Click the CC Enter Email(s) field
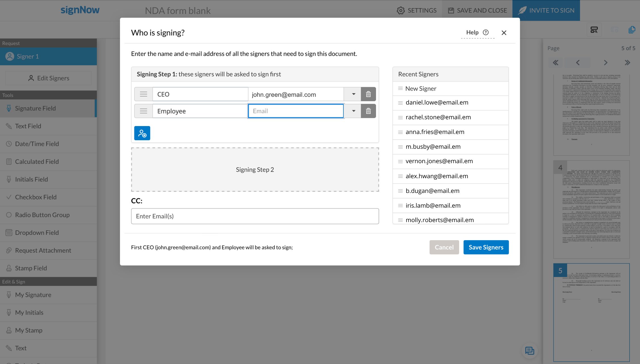The height and width of the screenshot is (364, 640). [255, 216]
